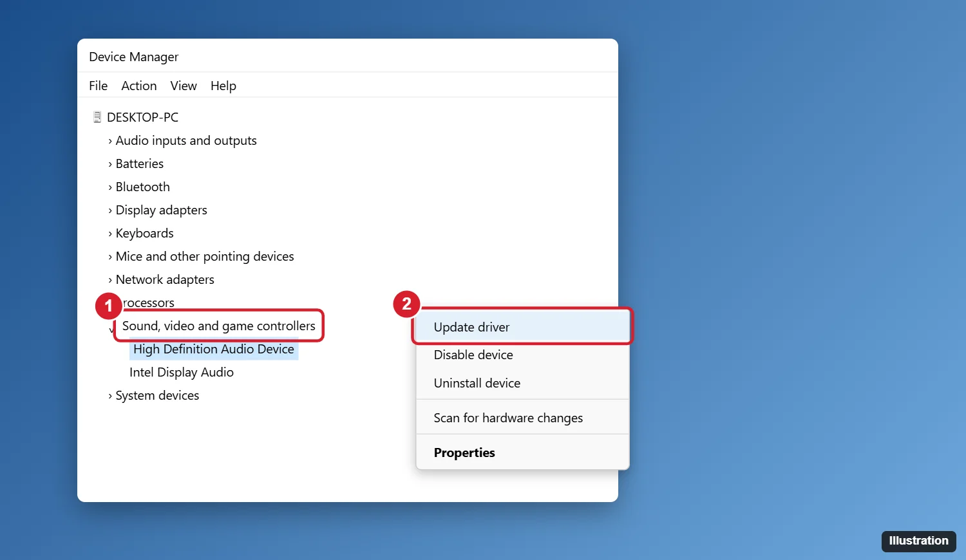Select High Definition Audio Device
The height and width of the screenshot is (560, 966).
tap(214, 349)
